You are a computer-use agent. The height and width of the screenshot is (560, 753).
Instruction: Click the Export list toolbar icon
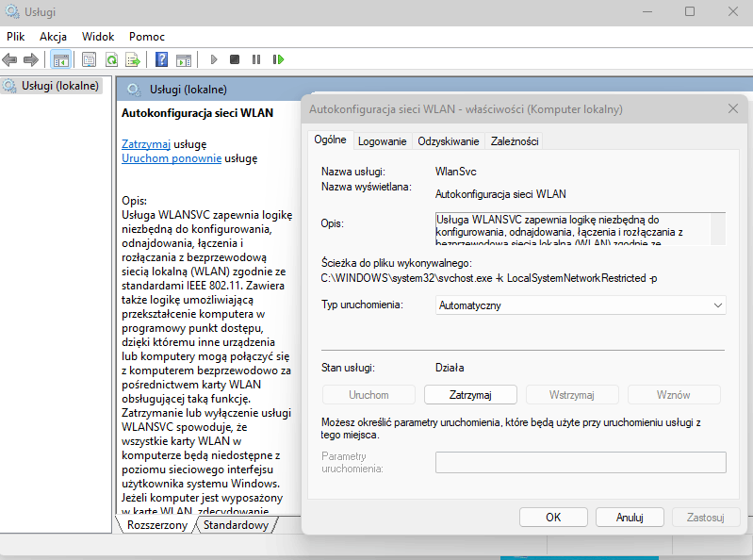point(133,59)
